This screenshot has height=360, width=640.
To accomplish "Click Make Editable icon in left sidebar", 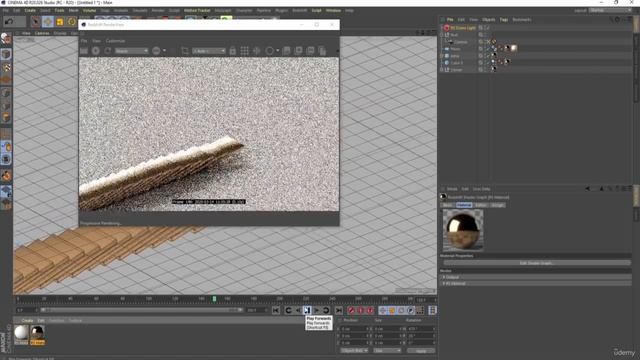I will [x=6, y=39].
